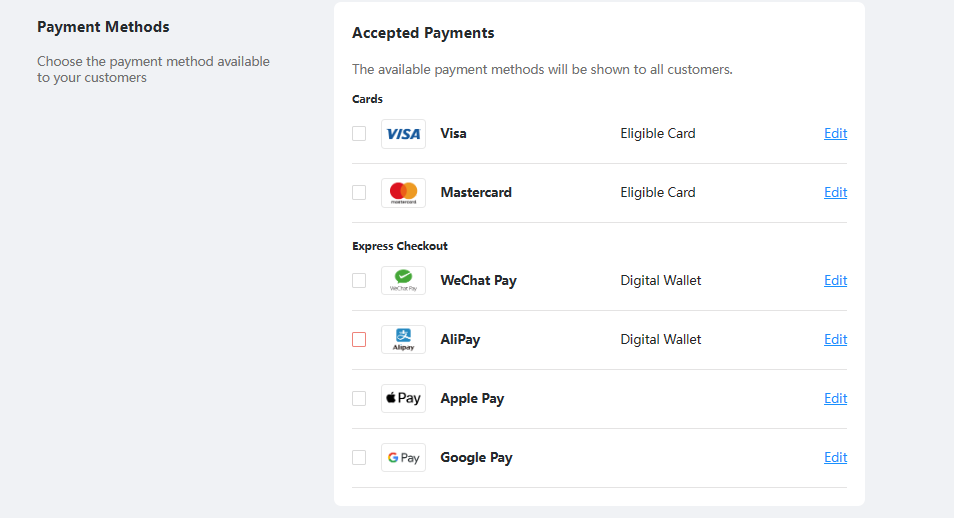954x518 pixels.
Task: Click the Edit link for Mastercard
Action: pyautogui.click(x=835, y=192)
